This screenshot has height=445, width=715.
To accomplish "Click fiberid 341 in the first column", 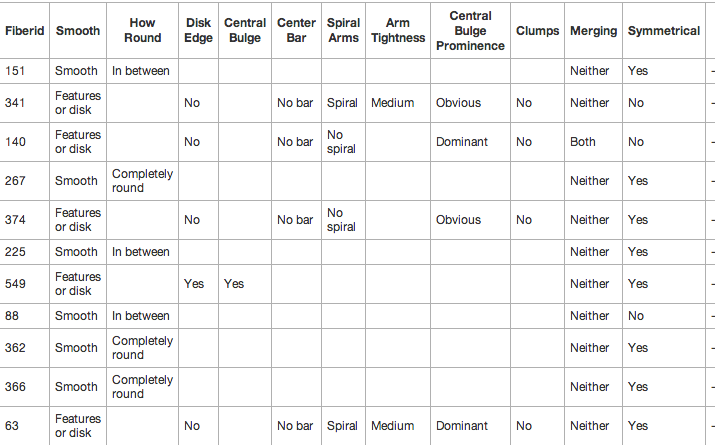I will click(15, 103).
